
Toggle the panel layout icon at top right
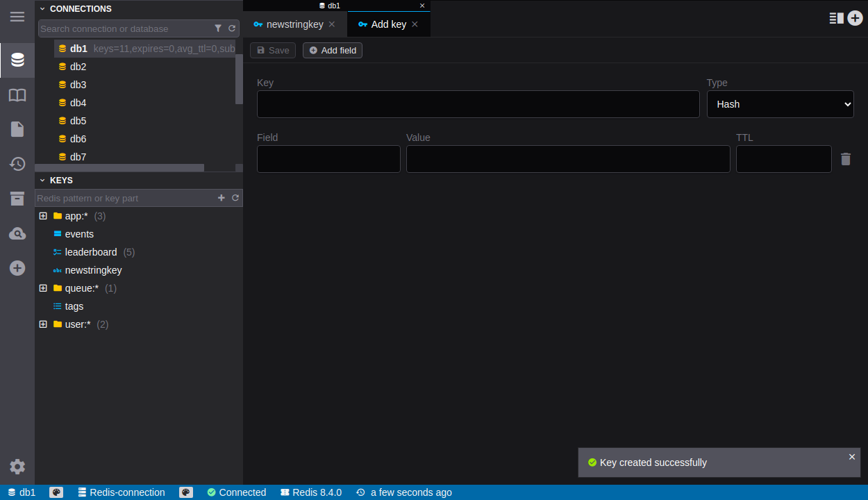[x=836, y=18]
